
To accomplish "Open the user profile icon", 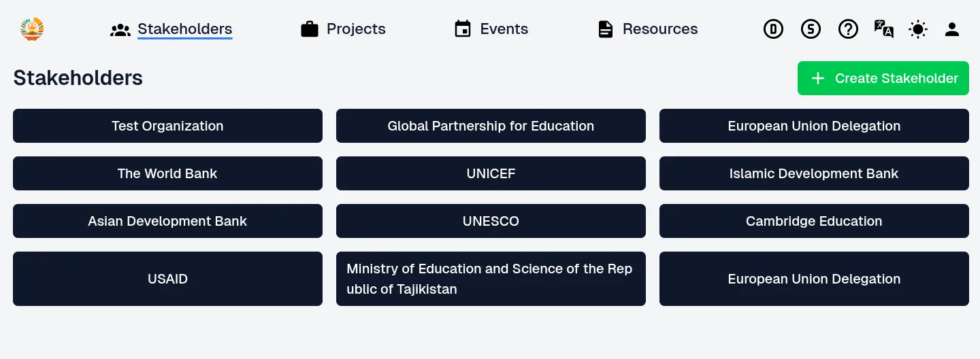I will click(952, 29).
